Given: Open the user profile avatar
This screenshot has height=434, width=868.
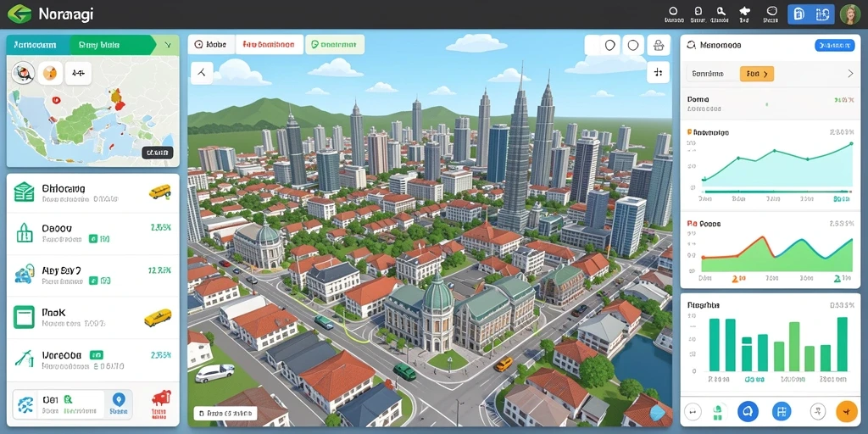Looking at the screenshot, I should tap(849, 14).
